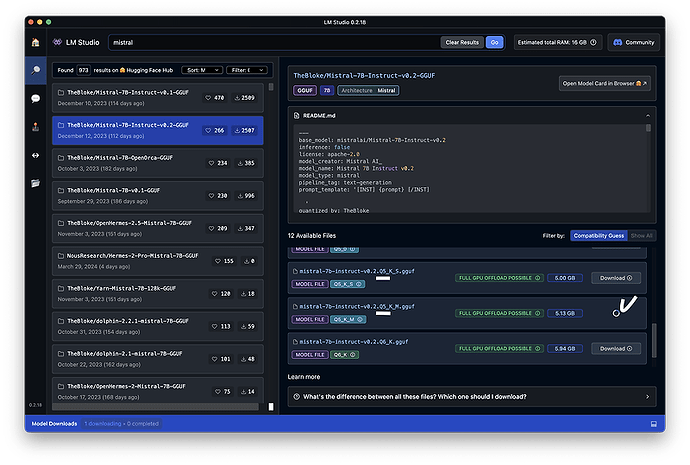Download the Q6_K gguf file
690x465 pixels.
point(616,348)
